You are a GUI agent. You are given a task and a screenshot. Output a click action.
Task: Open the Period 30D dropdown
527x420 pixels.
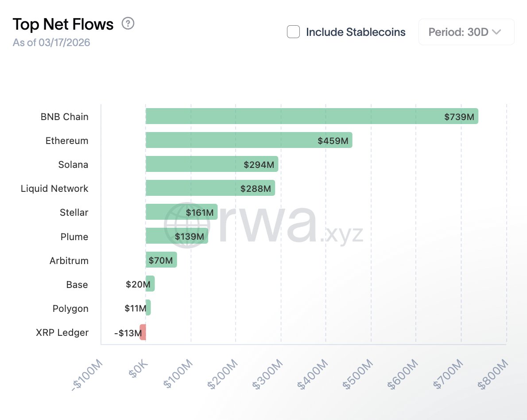(x=466, y=32)
